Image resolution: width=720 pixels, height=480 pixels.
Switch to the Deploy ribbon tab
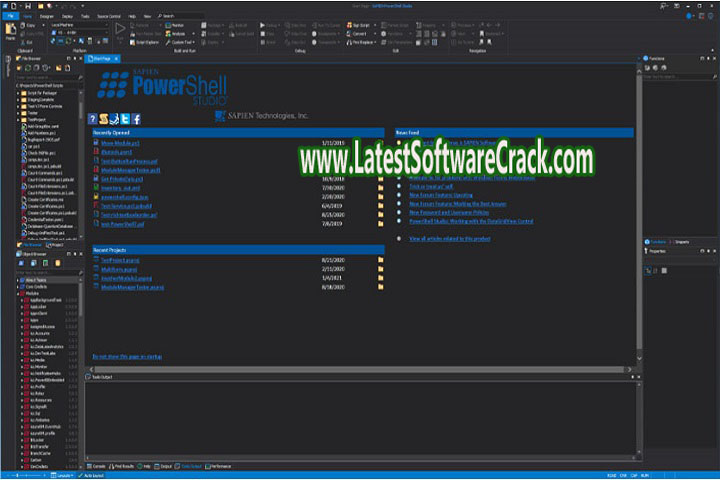(68, 16)
